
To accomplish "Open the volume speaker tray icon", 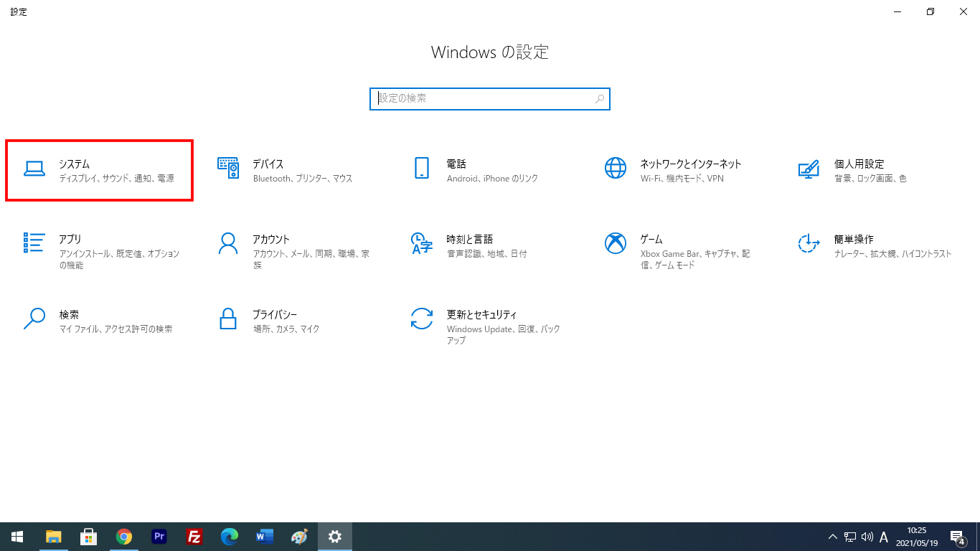I will click(867, 537).
